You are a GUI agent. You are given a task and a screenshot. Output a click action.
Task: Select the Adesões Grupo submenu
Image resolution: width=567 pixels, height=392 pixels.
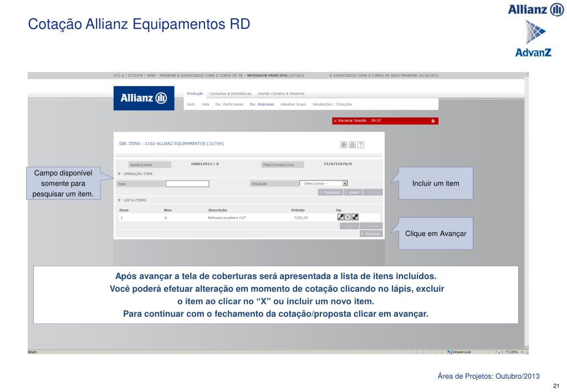(x=293, y=105)
